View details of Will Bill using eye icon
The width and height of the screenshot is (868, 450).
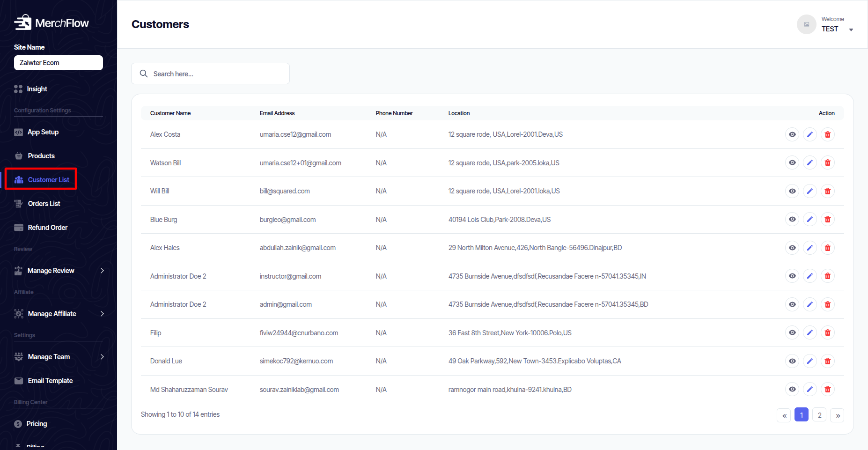[x=792, y=191]
